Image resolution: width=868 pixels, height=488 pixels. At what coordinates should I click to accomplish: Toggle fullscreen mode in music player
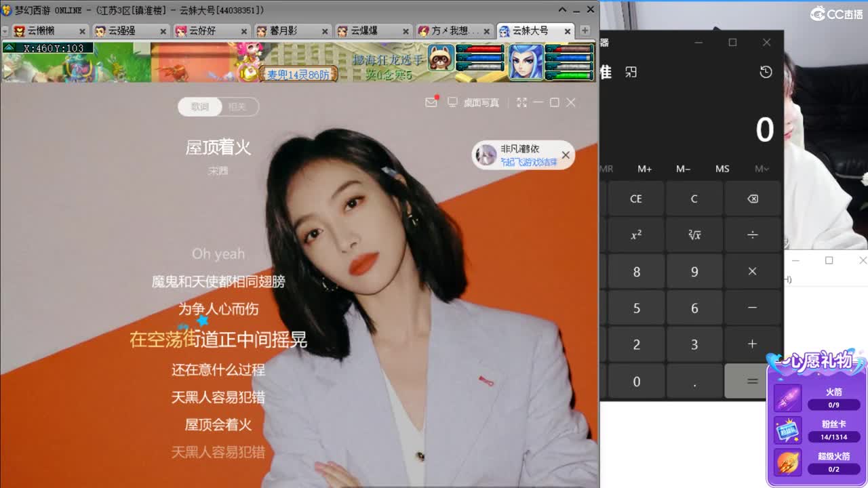click(521, 102)
